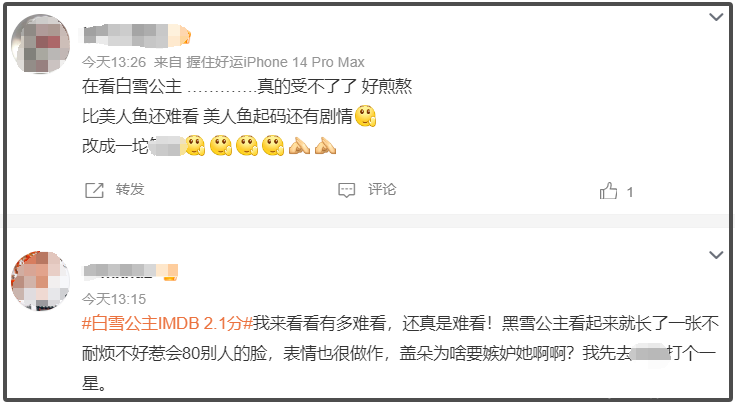Click the 转发 repost label
The width and height of the screenshot is (735, 404).
point(130,189)
